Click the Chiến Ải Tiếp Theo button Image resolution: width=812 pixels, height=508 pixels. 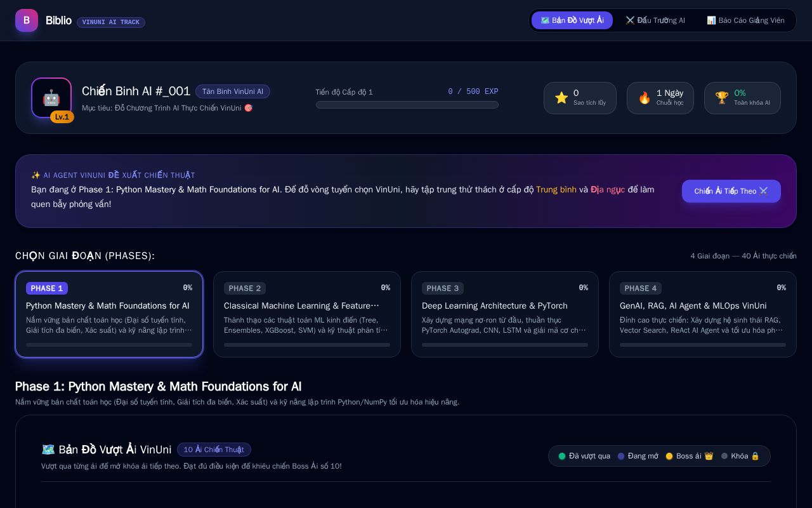tap(731, 191)
